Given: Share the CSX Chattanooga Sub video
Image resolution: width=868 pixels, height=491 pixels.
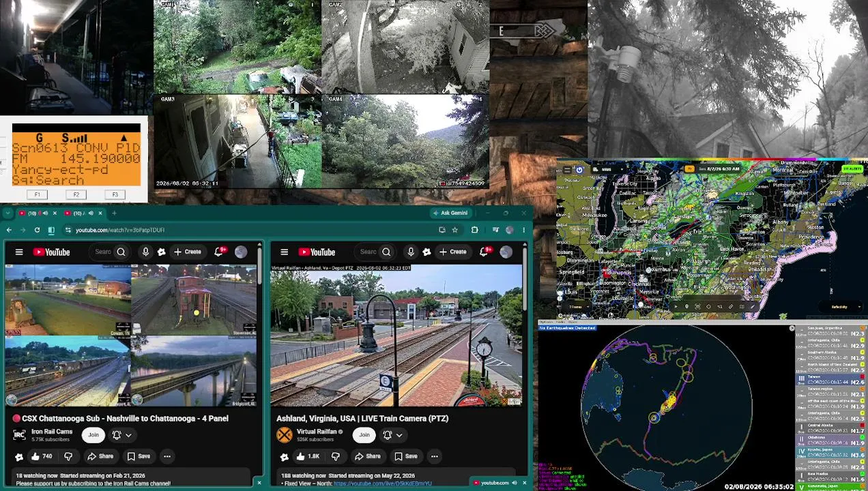Looking at the screenshot, I should (100, 456).
